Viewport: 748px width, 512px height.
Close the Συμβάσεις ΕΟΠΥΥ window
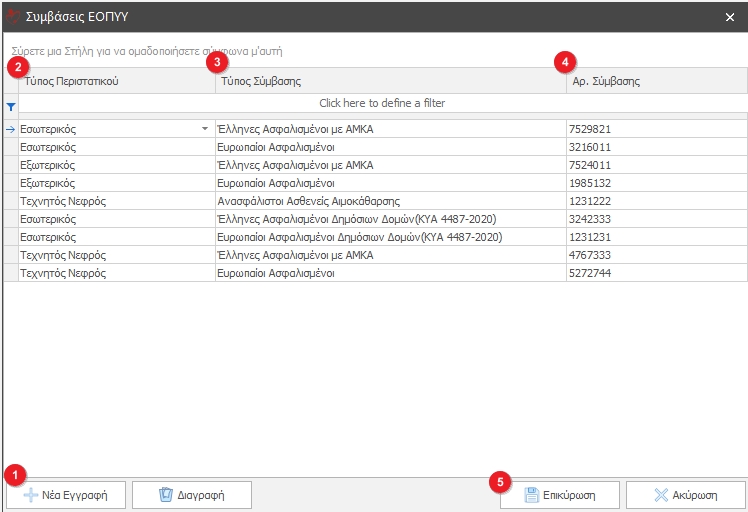tap(729, 16)
